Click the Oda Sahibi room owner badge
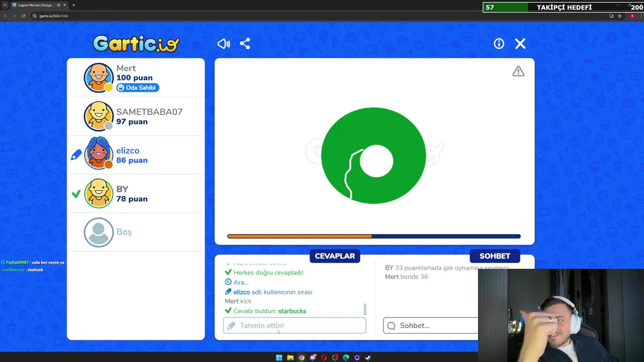Viewport: 644px width, 362px height. 138,87
